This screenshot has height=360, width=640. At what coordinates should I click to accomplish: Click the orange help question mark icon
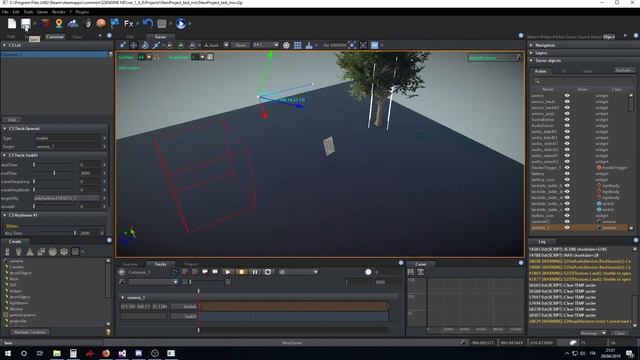[x=108, y=332]
